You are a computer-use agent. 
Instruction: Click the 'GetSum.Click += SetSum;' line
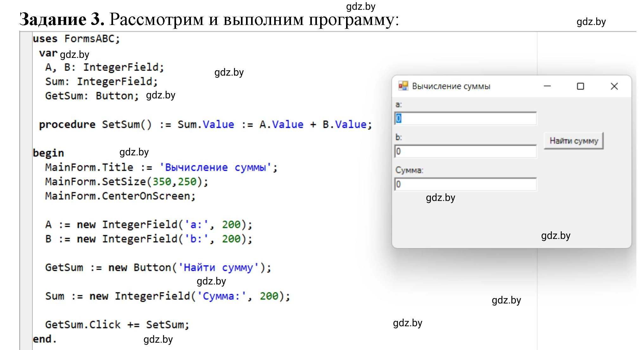pos(117,325)
